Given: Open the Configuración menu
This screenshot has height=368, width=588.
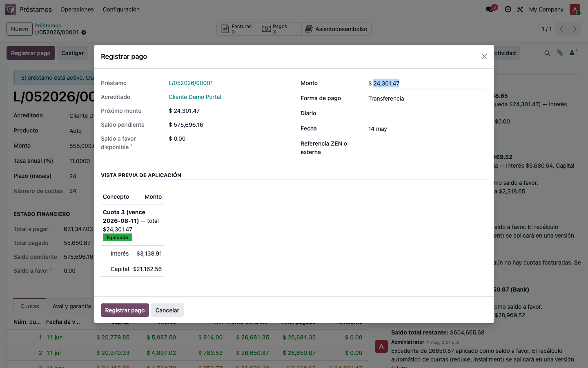Looking at the screenshot, I should click(121, 9).
